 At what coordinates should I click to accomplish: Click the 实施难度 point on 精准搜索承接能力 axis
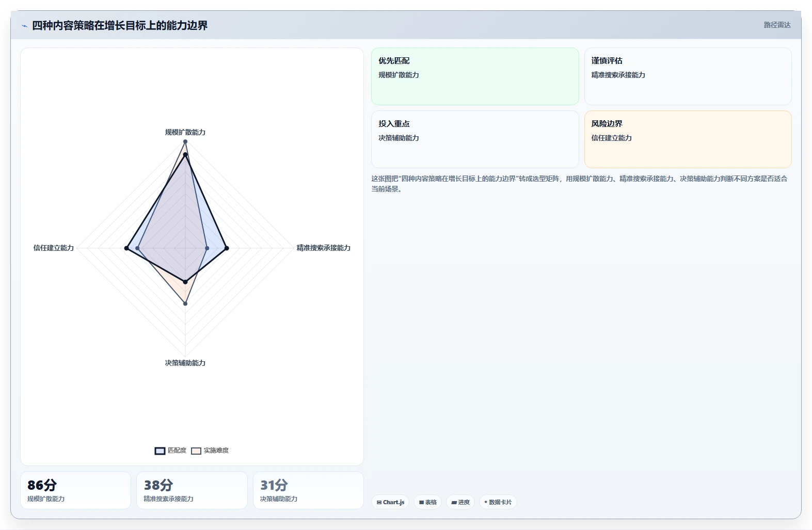pos(207,248)
